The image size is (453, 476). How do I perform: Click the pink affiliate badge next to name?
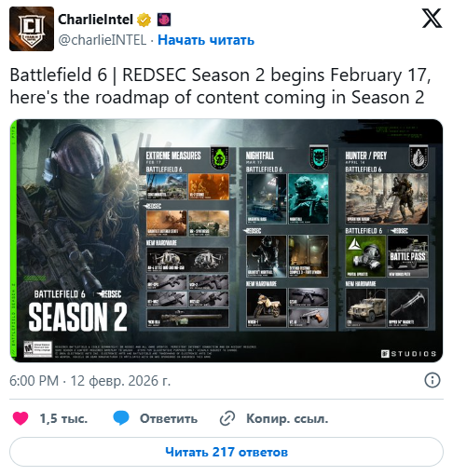[164, 20]
